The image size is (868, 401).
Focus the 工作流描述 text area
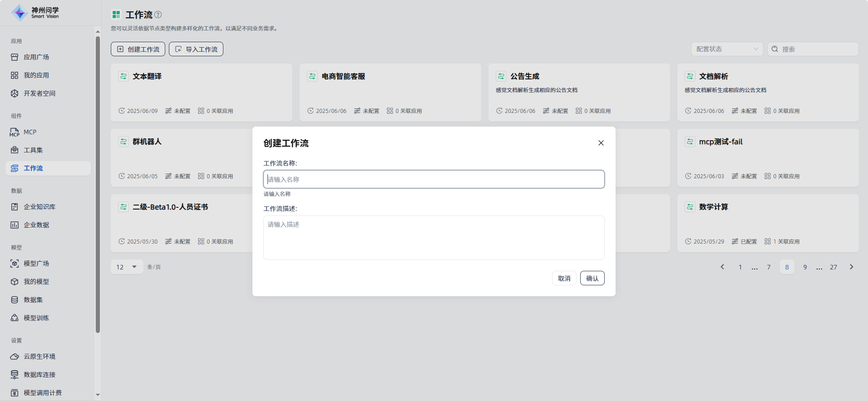[434, 237]
